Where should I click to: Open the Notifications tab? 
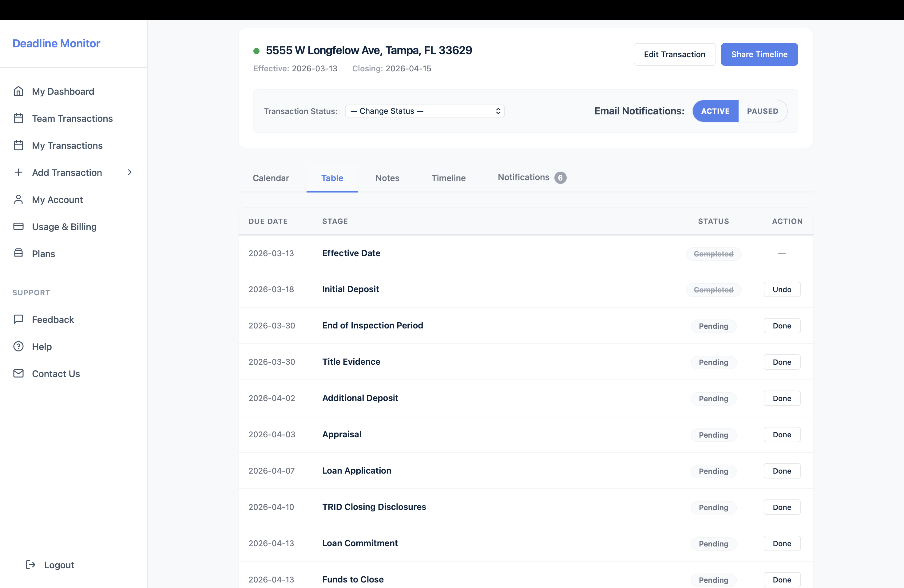pyautogui.click(x=532, y=178)
